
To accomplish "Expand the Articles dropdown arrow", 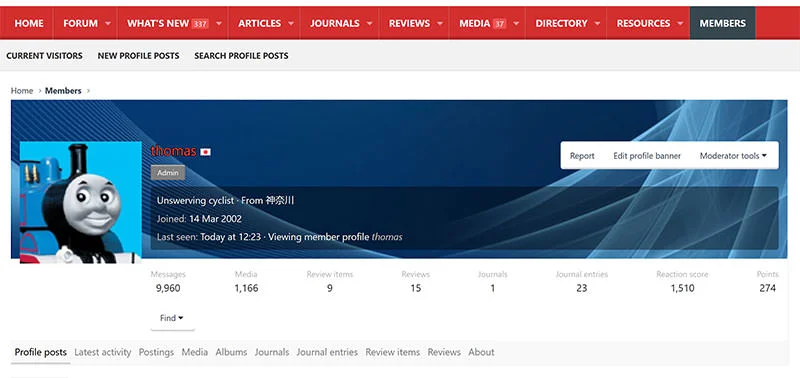I will click(291, 23).
